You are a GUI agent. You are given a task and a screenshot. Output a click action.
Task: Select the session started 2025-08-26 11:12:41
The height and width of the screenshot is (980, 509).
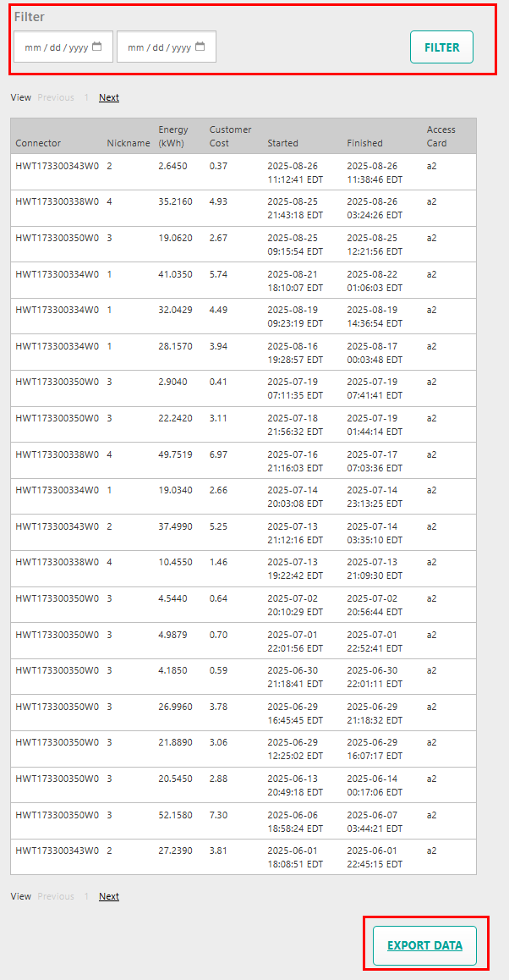click(243, 173)
